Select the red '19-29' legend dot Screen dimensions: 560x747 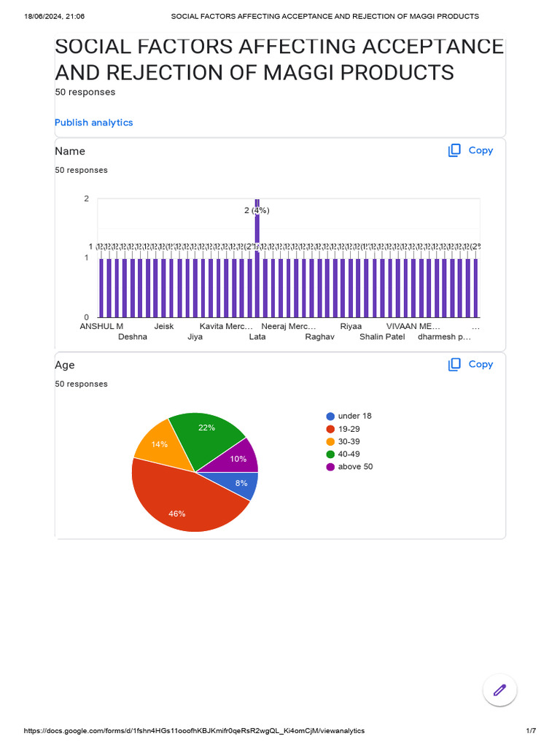tap(330, 429)
